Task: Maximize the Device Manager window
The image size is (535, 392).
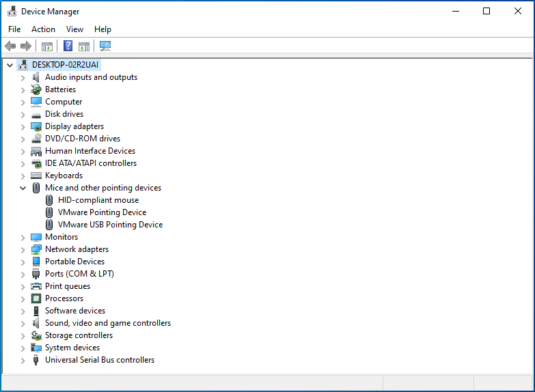Action: 486,11
